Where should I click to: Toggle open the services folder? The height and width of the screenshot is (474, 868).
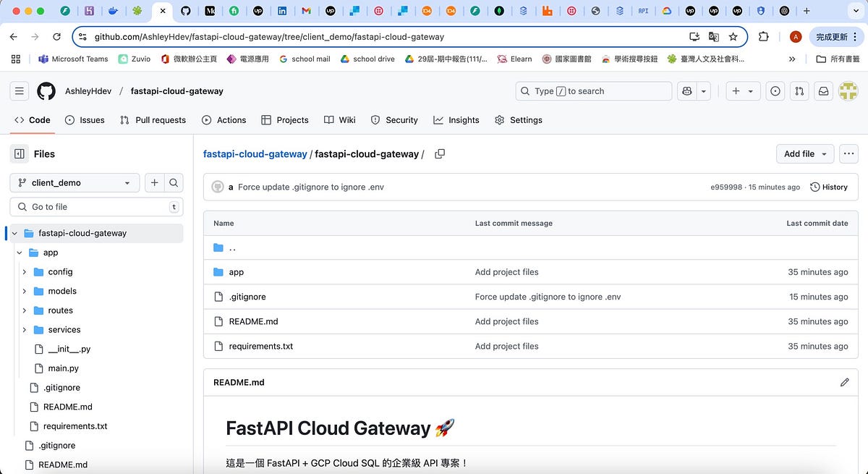click(x=24, y=329)
